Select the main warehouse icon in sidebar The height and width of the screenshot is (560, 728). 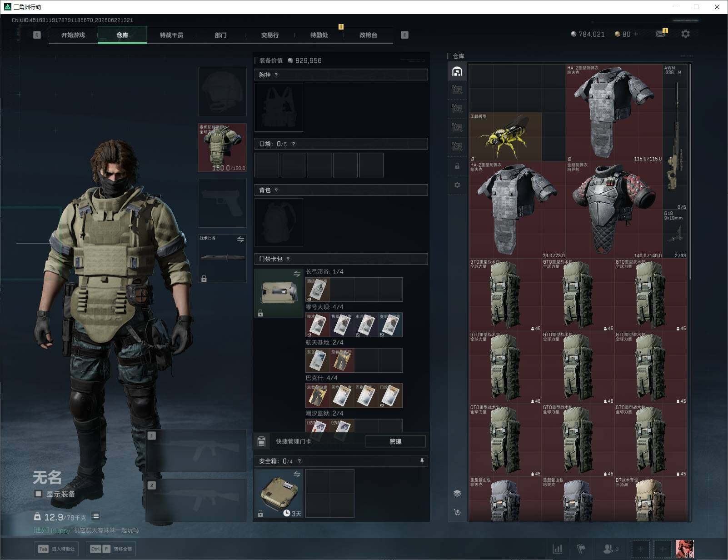tap(457, 71)
